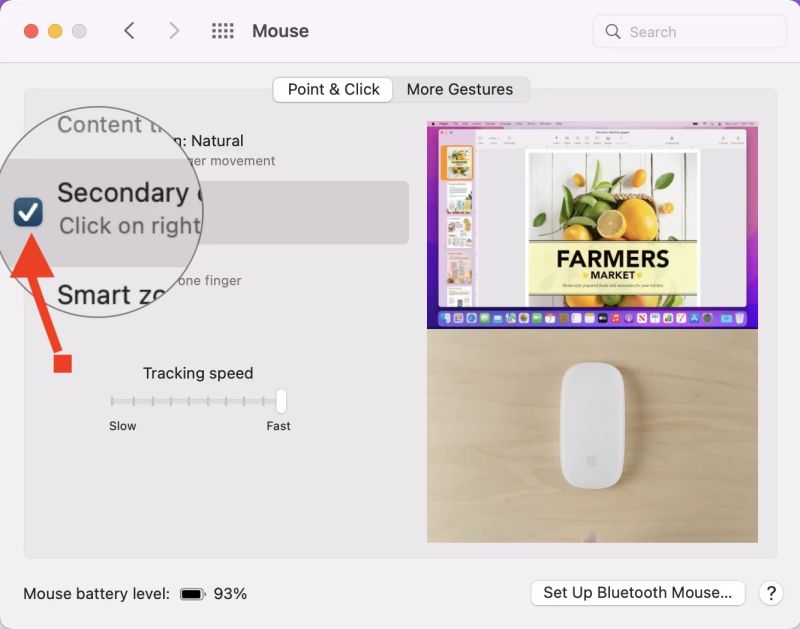
Task: Open the View dropdown in the Pages preview
Action: tap(481, 140)
